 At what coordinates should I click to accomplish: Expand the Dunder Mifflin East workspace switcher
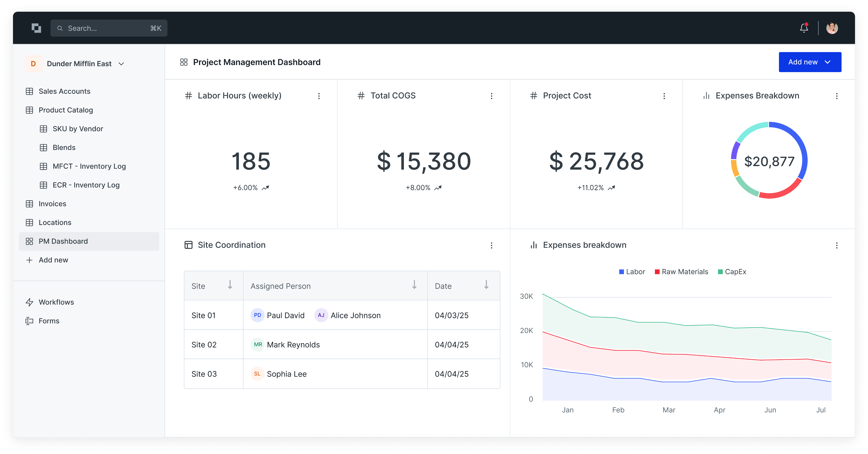[121, 64]
